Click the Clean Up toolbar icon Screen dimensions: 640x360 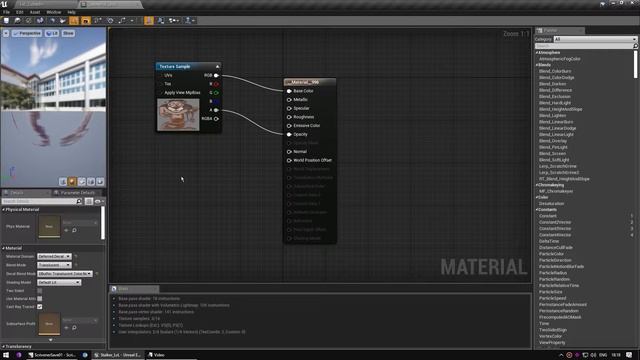(x=62, y=20)
